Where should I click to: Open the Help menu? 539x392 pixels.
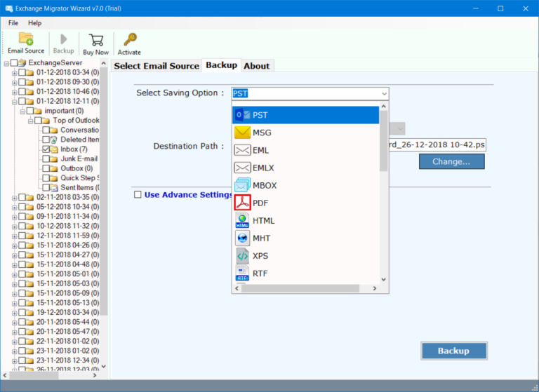click(x=34, y=23)
